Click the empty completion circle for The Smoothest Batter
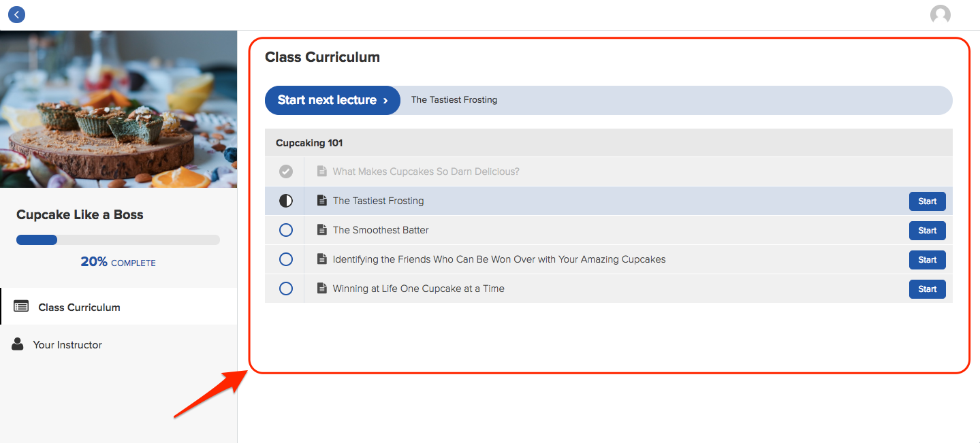The height and width of the screenshot is (443, 980). tap(285, 229)
